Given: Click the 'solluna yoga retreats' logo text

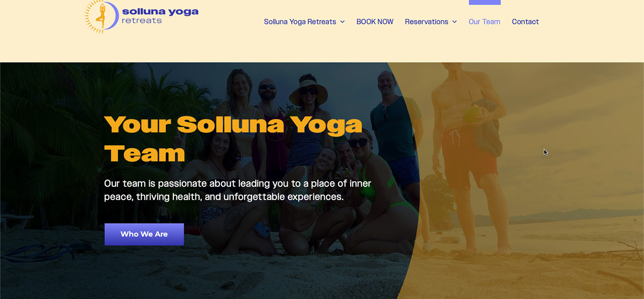Looking at the screenshot, I should coord(160,16).
